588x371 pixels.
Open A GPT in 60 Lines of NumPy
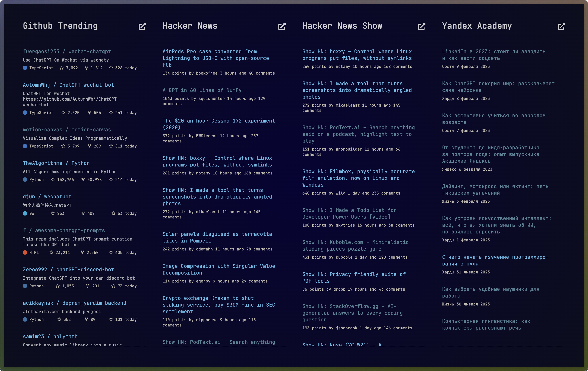pyautogui.click(x=202, y=90)
